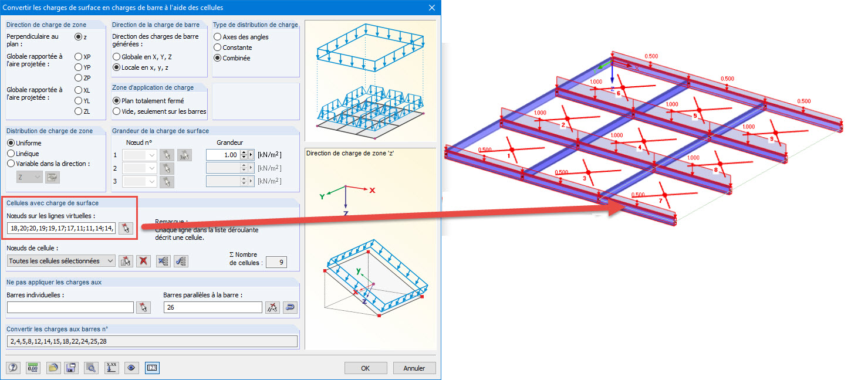Viewport: 868px width, 380px height.
Task: Click pick-cell icon beside Toutes les cellules
Action: pos(126,262)
